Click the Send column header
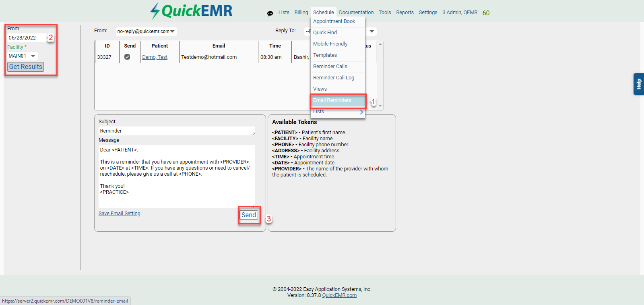The height and width of the screenshot is (305, 644). 130,46
